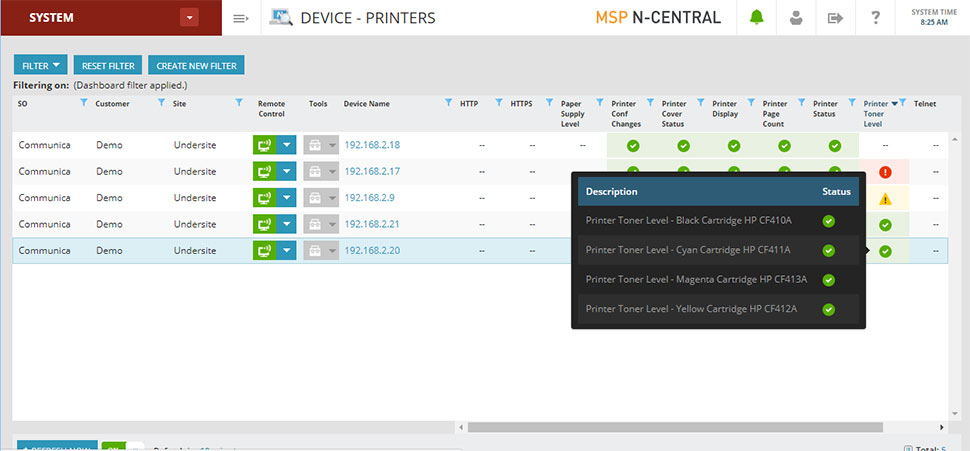Click the Customer column filter icon
Image resolution: width=970 pixels, height=451 pixels.
click(x=161, y=103)
